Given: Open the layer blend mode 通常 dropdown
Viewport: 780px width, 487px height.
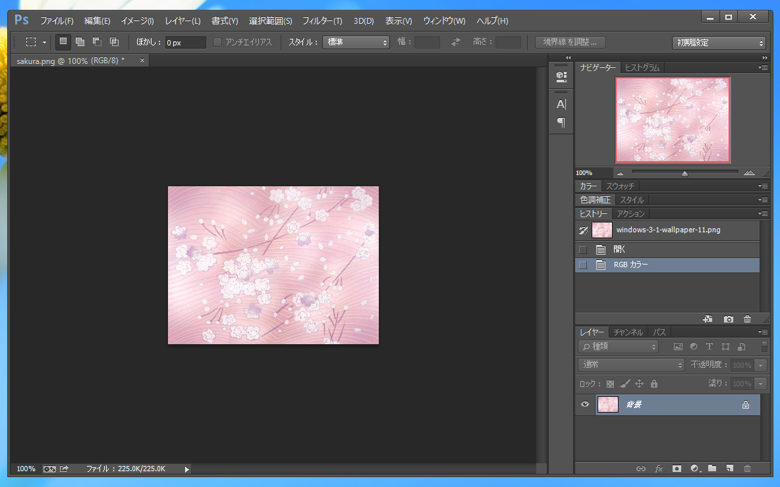Looking at the screenshot, I should (x=632, y=365).
